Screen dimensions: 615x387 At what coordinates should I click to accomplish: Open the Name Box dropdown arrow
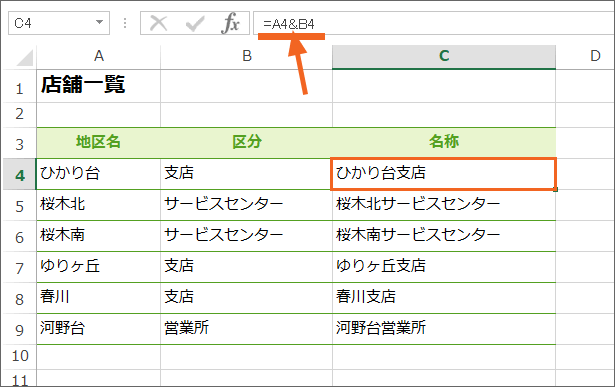[x=100, y=22]
